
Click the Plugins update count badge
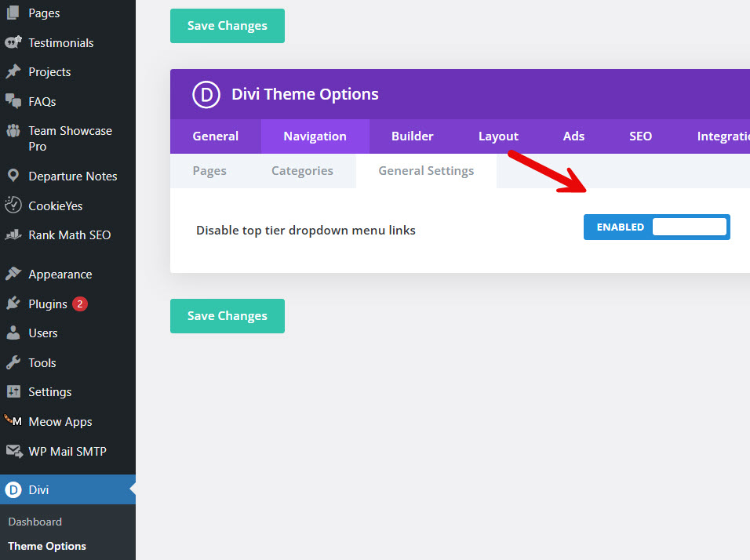coord(80,304)
